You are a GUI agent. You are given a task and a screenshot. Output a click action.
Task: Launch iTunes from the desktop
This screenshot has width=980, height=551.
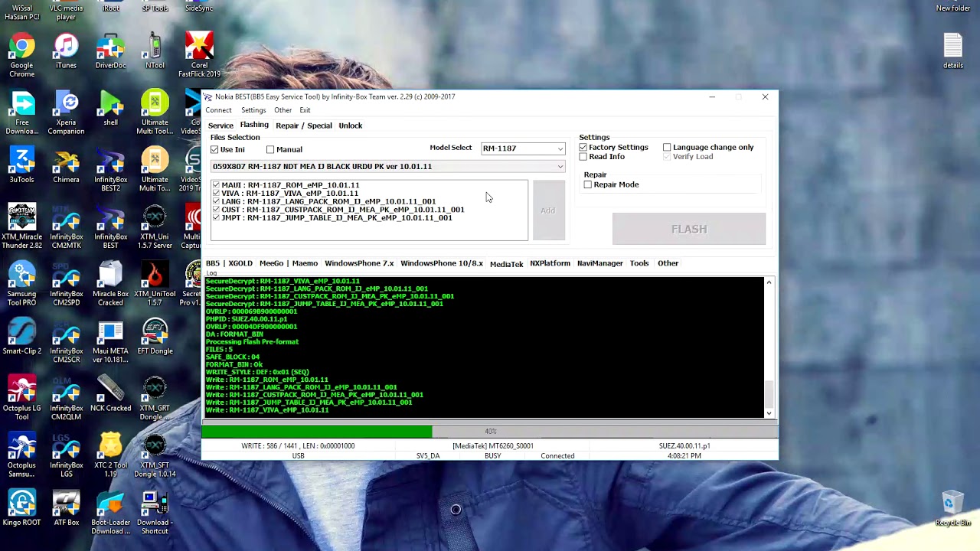(66, 51)
